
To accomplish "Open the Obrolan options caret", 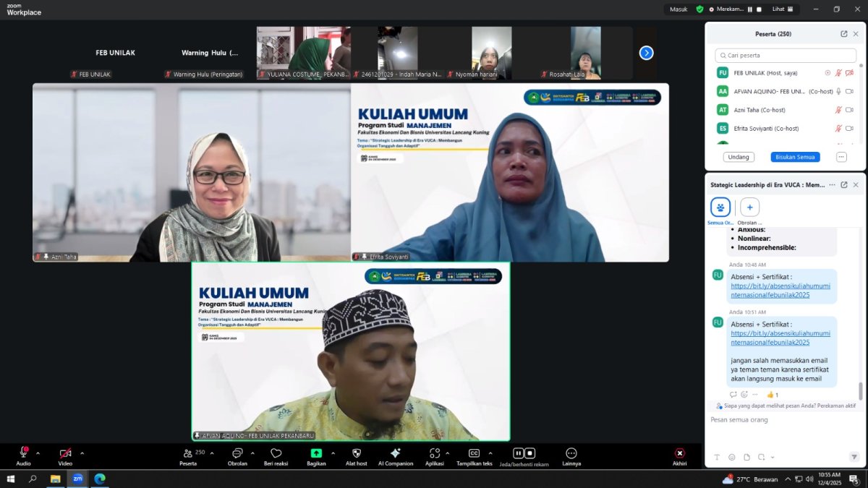I will coord(252,453).
